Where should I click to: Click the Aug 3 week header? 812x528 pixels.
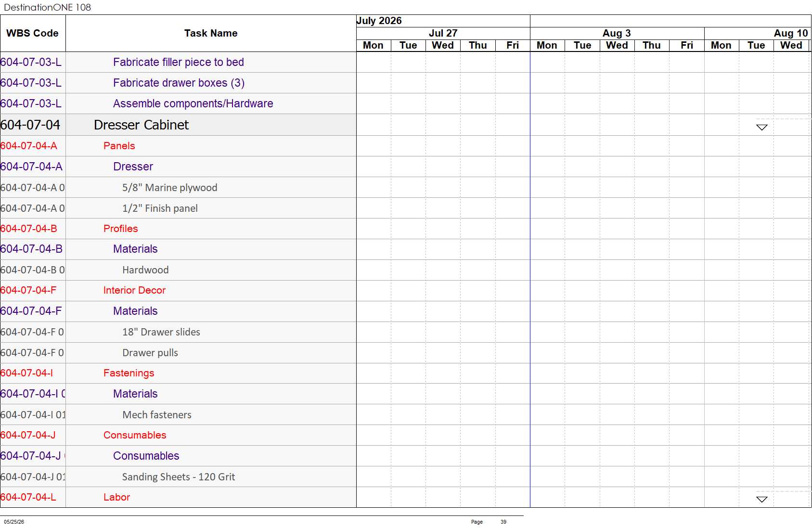point(617,33)
